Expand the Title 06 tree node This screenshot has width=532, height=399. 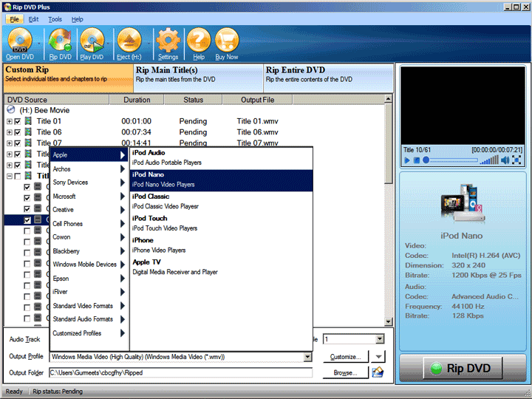pos(10,132)
